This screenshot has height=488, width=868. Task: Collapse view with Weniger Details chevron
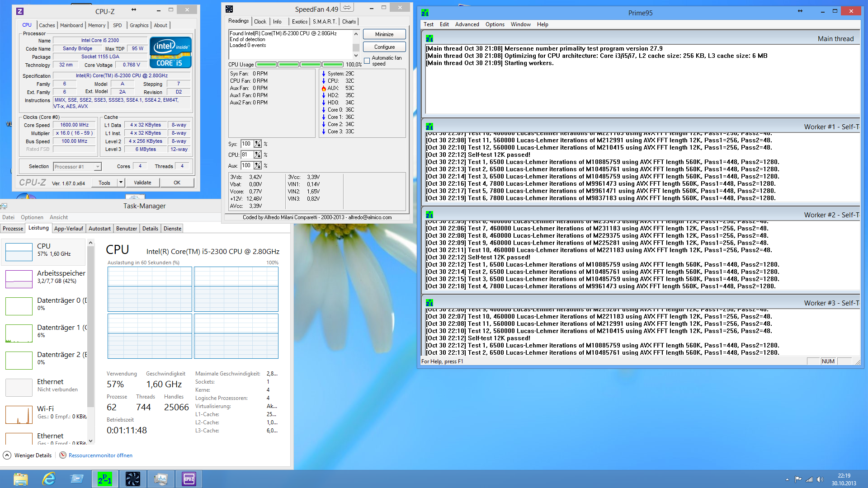[x=7, y=455]
